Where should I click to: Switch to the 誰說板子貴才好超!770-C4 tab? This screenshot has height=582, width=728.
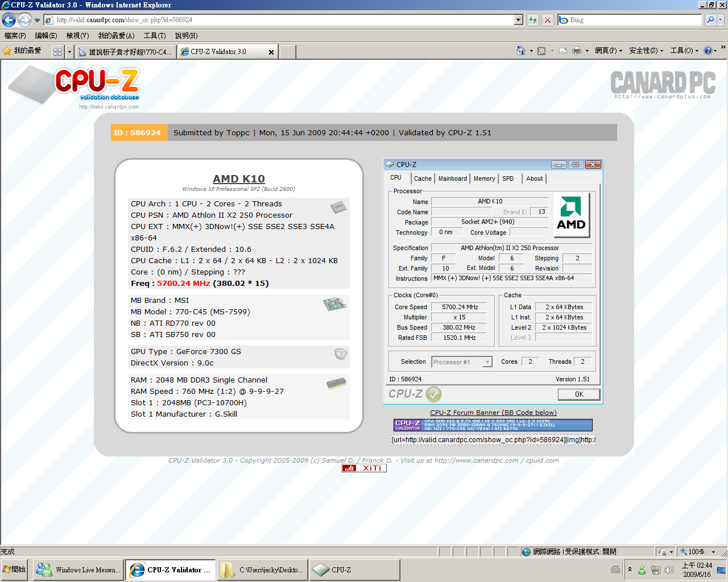pyautogui.click(x=126, y=52)
